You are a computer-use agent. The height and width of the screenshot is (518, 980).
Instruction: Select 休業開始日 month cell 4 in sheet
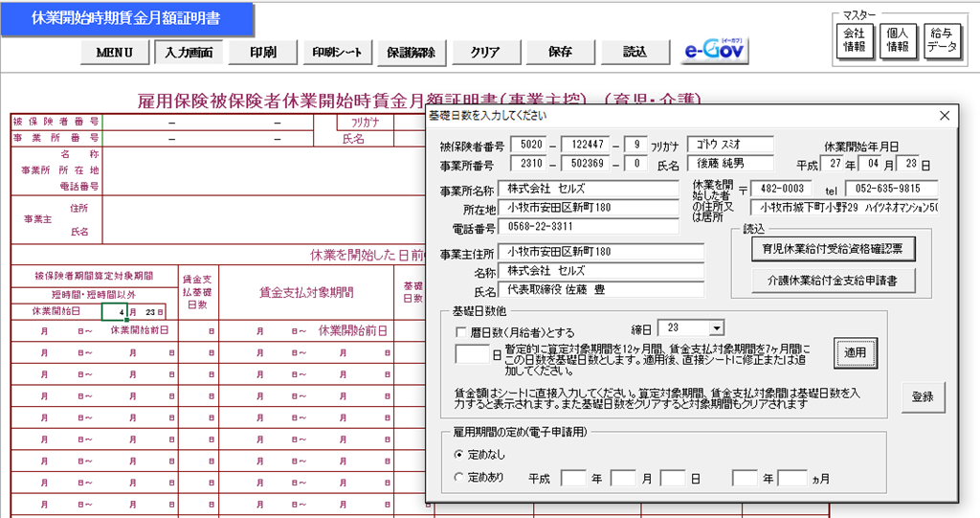coord(115,311)
